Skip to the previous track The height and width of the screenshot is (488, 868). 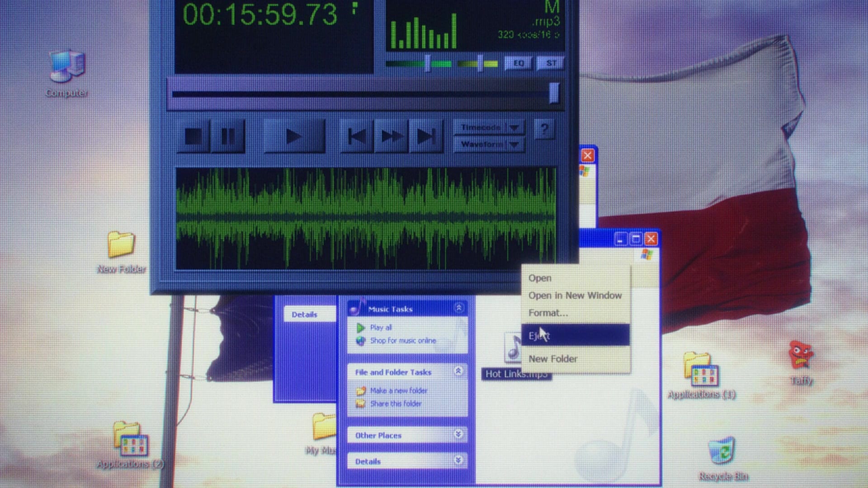(x=357, y=136)
